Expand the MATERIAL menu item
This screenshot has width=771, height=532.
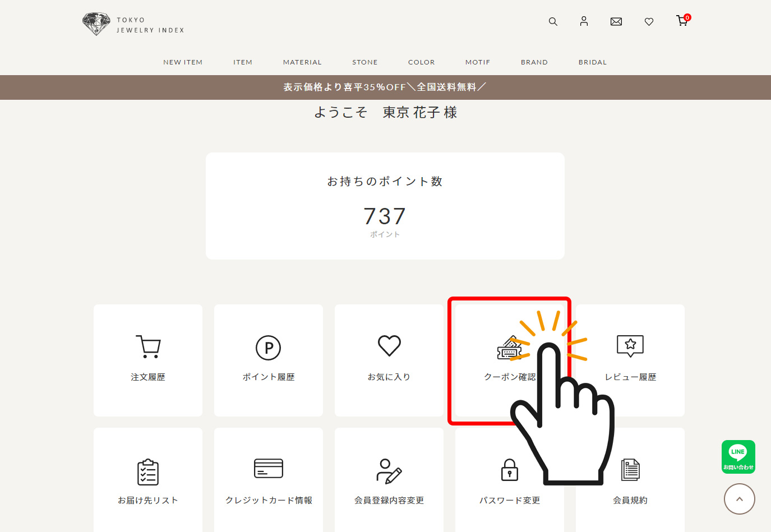tap(302, 62)
